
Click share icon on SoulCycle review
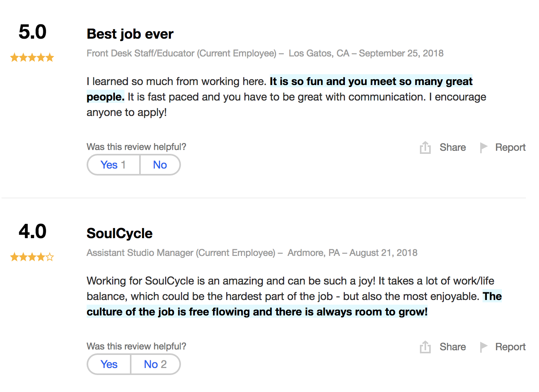click(425, 347)
